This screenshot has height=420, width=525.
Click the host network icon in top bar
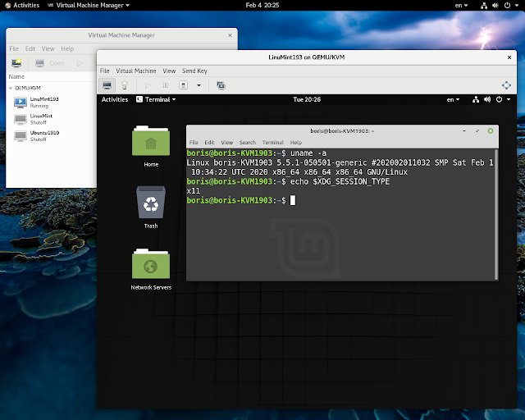(x=484, y=6)
